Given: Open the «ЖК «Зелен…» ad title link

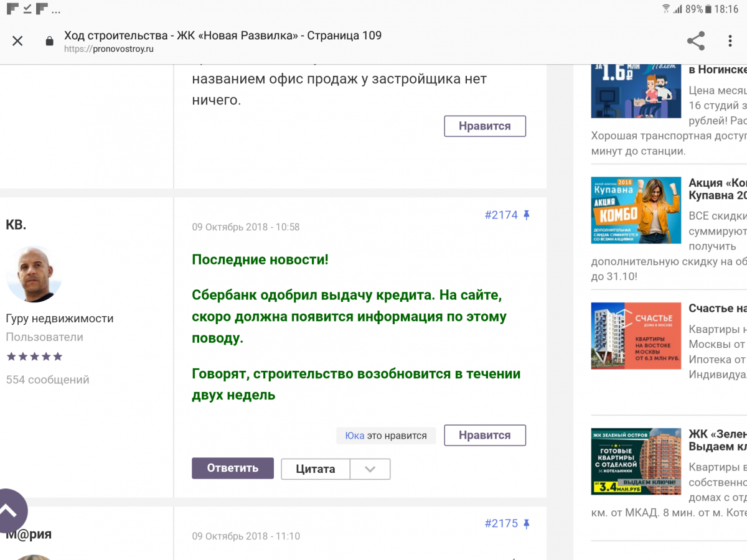Looking at the screenshot, I should point(718,441).
